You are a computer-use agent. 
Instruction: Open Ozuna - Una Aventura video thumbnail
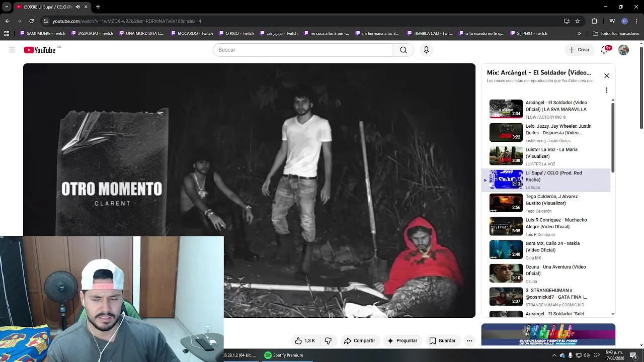[x=506, y=273]
